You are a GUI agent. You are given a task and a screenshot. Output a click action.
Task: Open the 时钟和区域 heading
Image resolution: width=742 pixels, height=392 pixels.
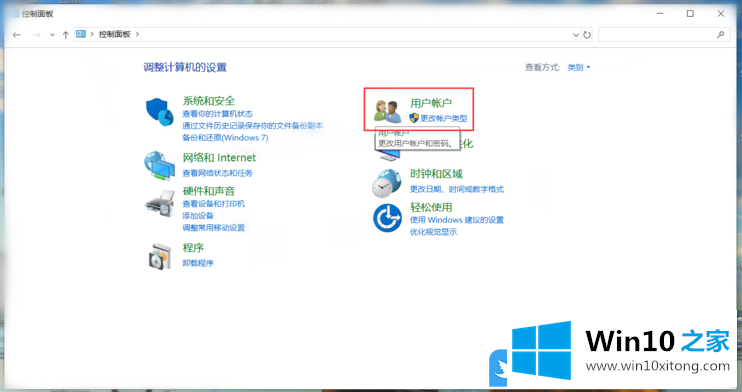pyautogui.click(x=436, y=174)
